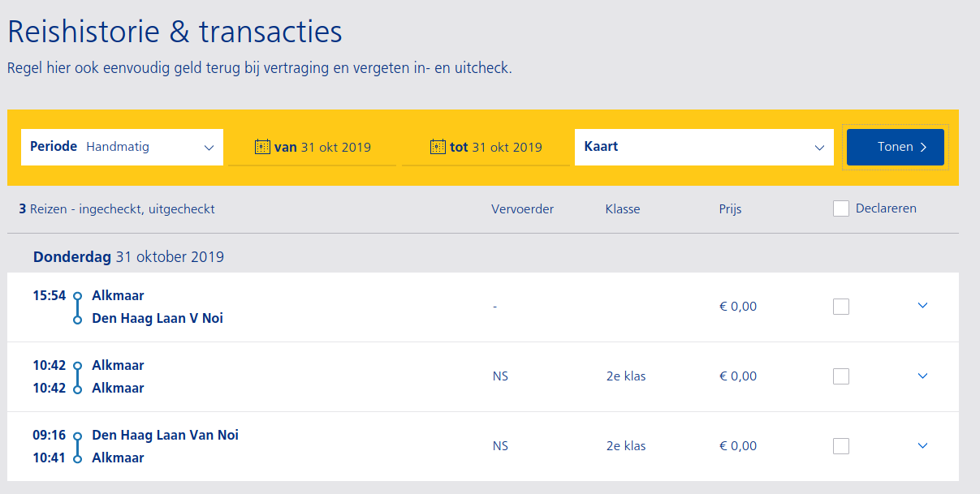The height and width of the screenshot is (494, 980).
Task: Open the Periode Handmatig dropdown
Action: pos(122,147)
